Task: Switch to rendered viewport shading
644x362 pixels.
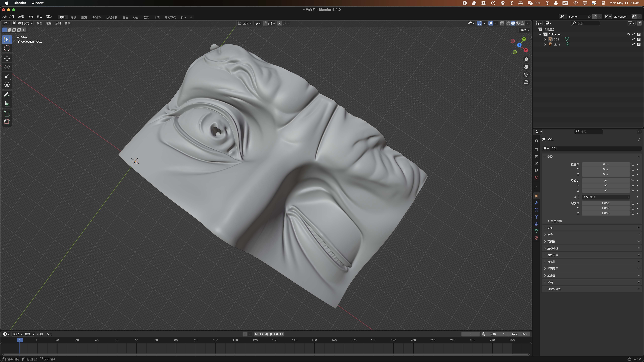Action: (x=522, y=23)
